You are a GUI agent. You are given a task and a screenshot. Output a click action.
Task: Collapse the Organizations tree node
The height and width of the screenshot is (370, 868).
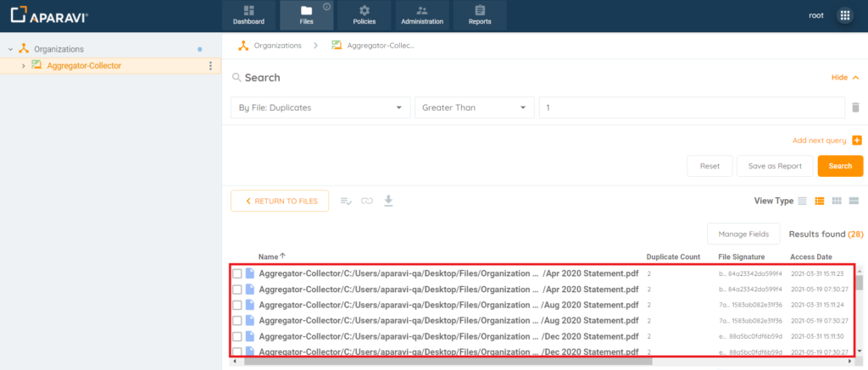pyautogui.click(x=10, y=49)
